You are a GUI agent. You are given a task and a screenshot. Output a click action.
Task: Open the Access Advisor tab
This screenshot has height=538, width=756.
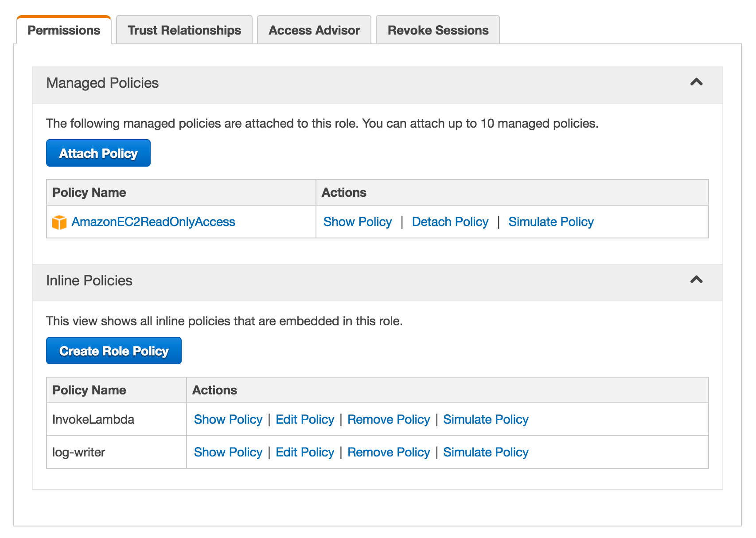click(314, 30)
